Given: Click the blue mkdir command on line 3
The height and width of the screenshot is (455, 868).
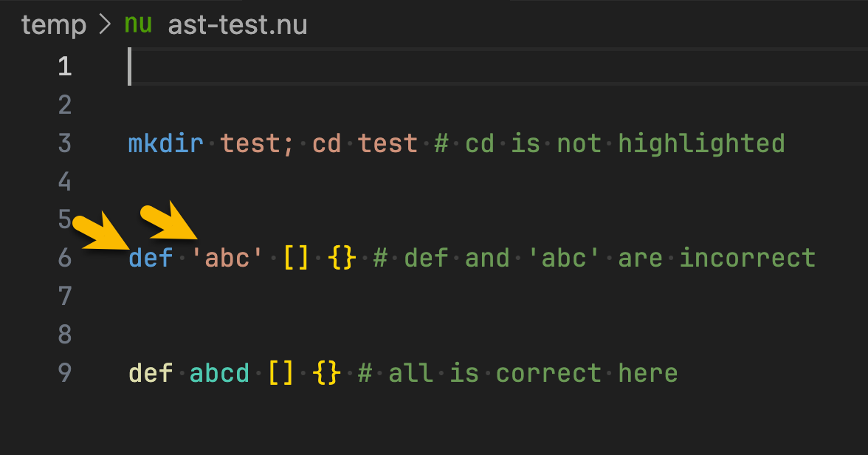Looking at the screenshot, I should tap(165, 143).
